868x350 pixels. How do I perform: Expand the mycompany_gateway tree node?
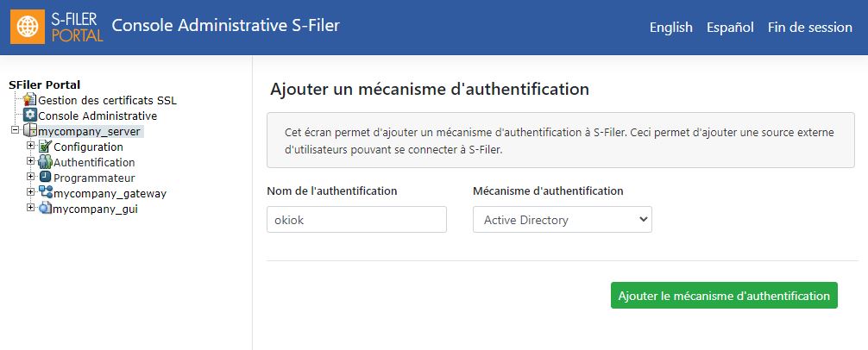[x=30, y=192]
